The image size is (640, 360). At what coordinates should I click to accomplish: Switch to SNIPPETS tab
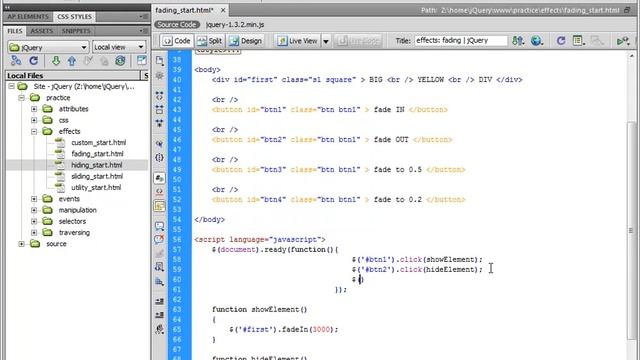(76, 31)
